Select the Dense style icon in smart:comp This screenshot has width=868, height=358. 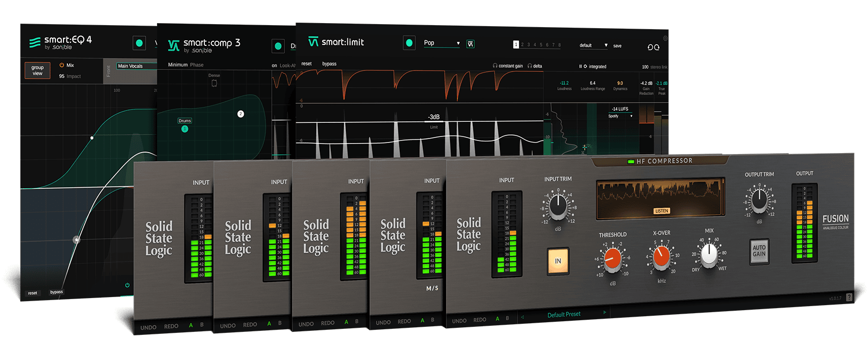point(214,83)
